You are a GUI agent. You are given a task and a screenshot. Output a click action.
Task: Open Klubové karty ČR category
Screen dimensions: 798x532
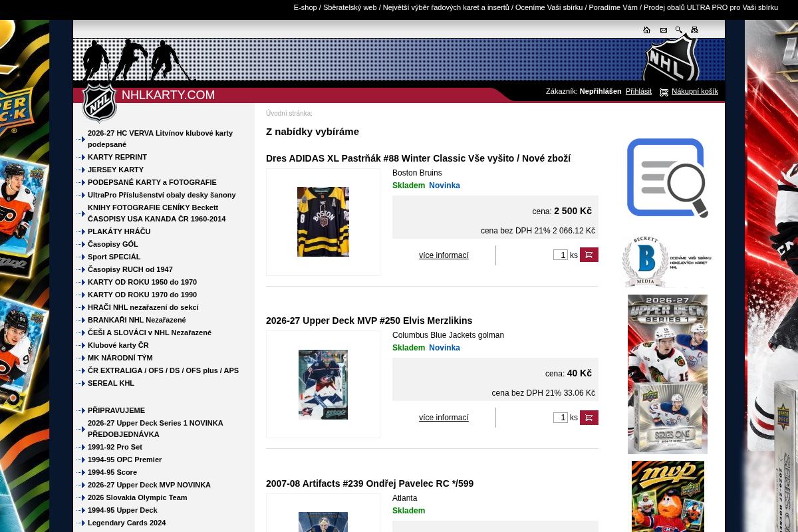118,345
